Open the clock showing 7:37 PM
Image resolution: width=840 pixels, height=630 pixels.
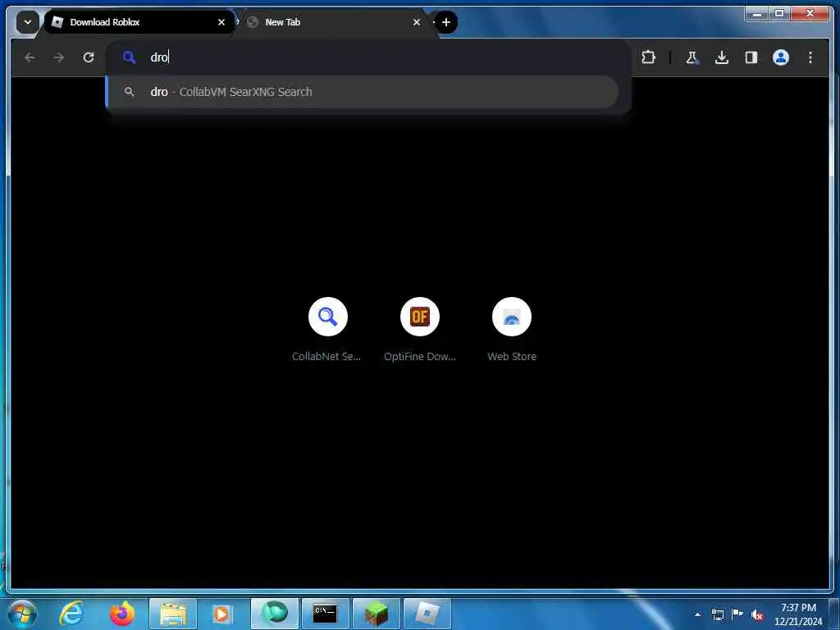798,614
